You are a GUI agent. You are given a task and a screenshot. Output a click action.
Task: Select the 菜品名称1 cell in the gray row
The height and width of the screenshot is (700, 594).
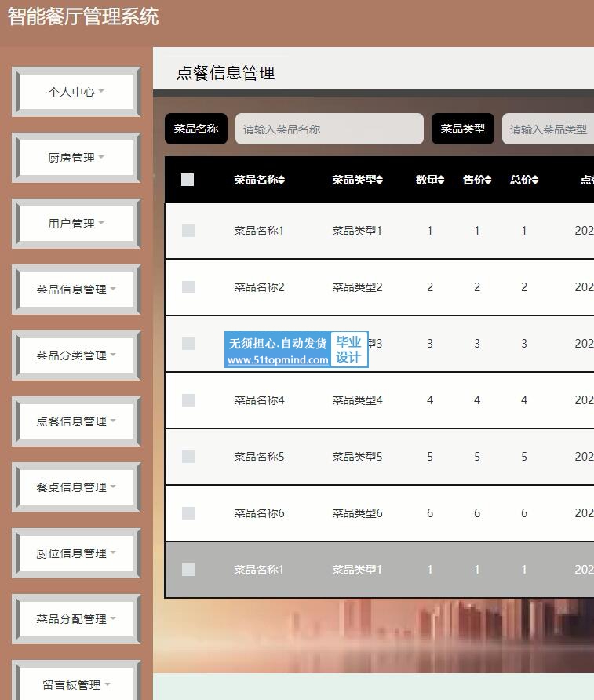(x=259, y=570)
